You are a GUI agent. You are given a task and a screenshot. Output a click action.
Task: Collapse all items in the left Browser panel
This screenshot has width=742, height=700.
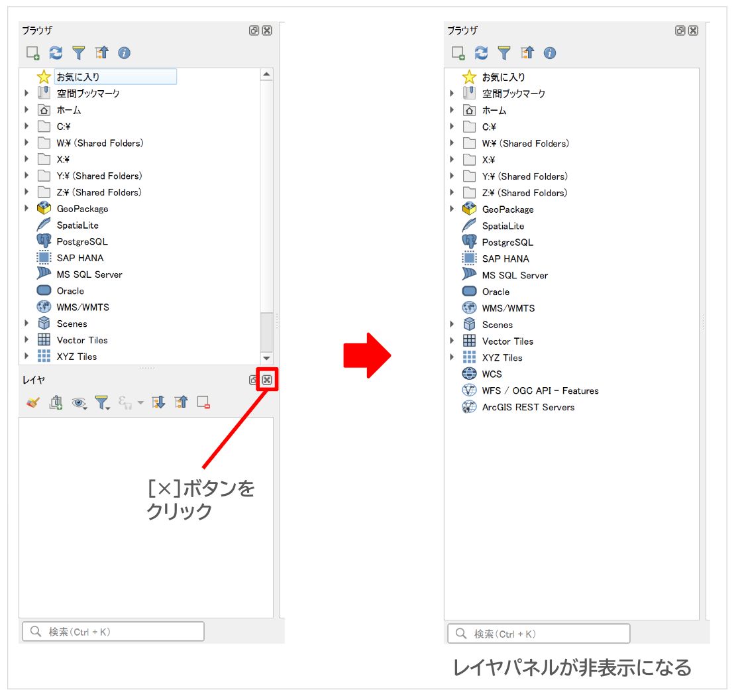click(102, 53)
